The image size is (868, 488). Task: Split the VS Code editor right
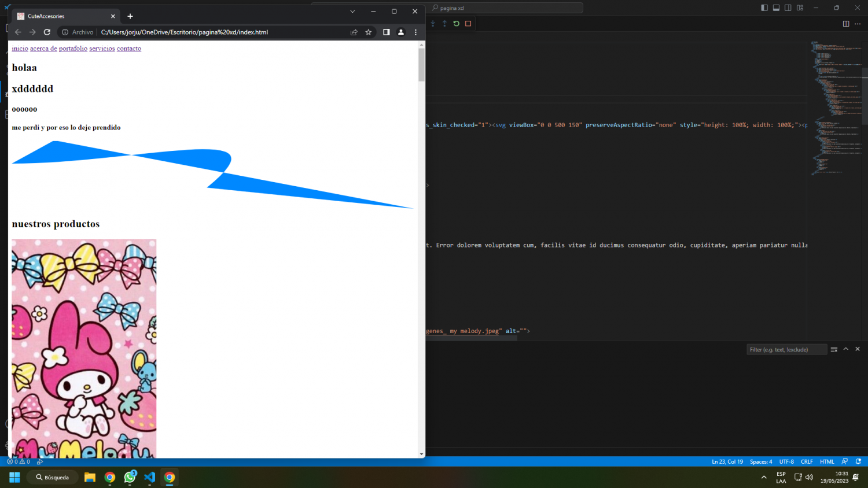click(x=846, y=24)
